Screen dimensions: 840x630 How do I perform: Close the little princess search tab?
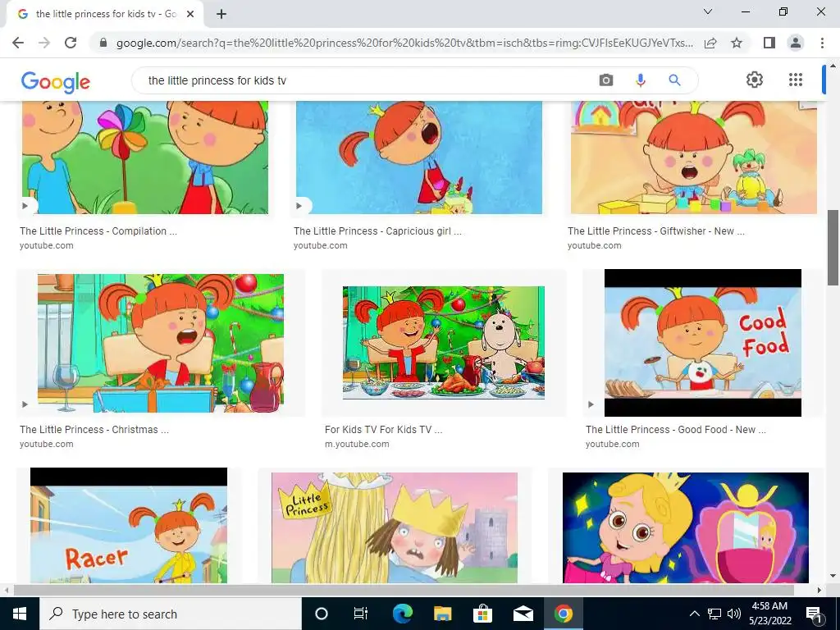pos(189,14)
